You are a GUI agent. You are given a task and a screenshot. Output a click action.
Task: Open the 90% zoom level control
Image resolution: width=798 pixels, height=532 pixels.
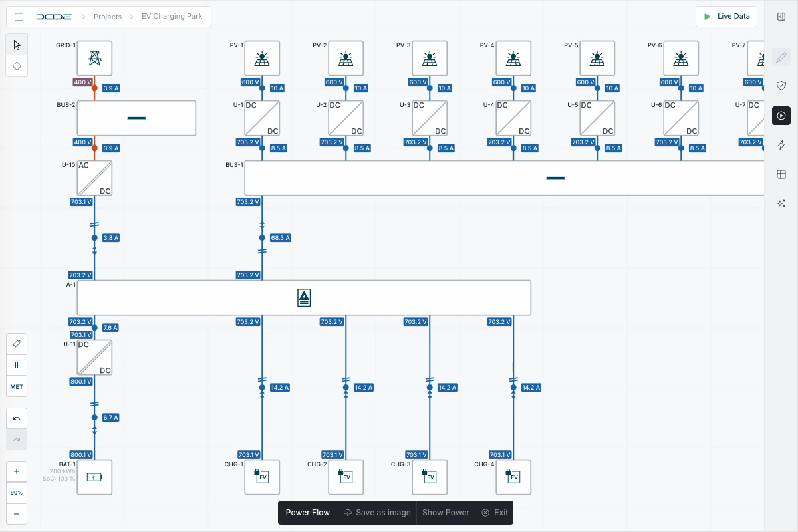17,493
